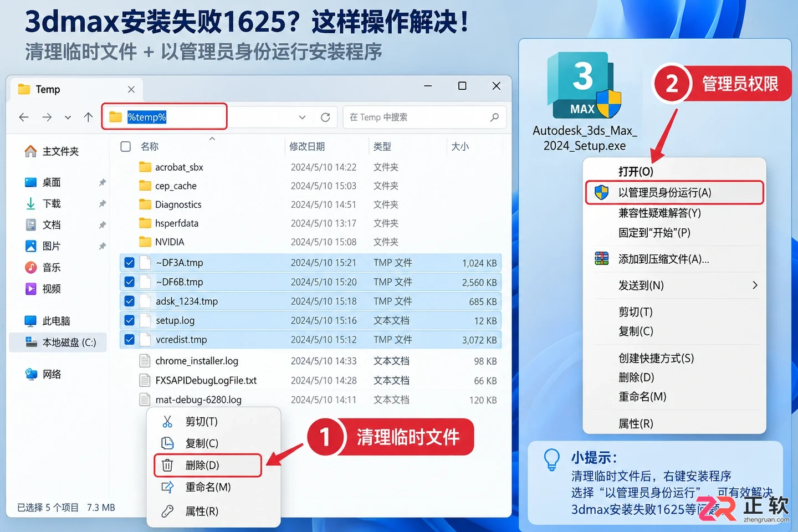Screen dimensions: 798x532
Task: Click the mat-debug-6280.log file name
Action: 198,400
